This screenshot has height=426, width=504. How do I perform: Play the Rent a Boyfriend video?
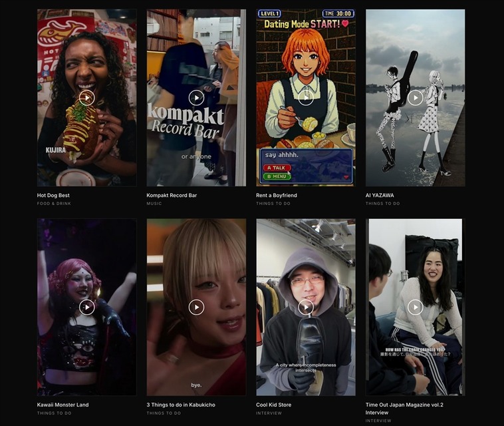[x=306, y=98]
